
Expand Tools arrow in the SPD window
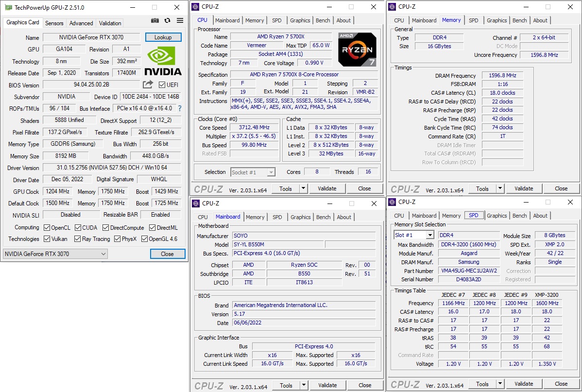tap(500, 384)
